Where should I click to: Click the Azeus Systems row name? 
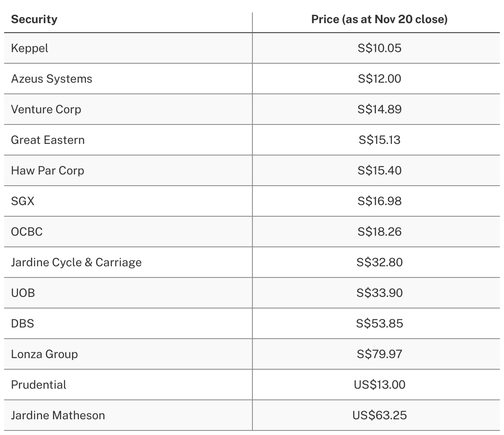52,79
